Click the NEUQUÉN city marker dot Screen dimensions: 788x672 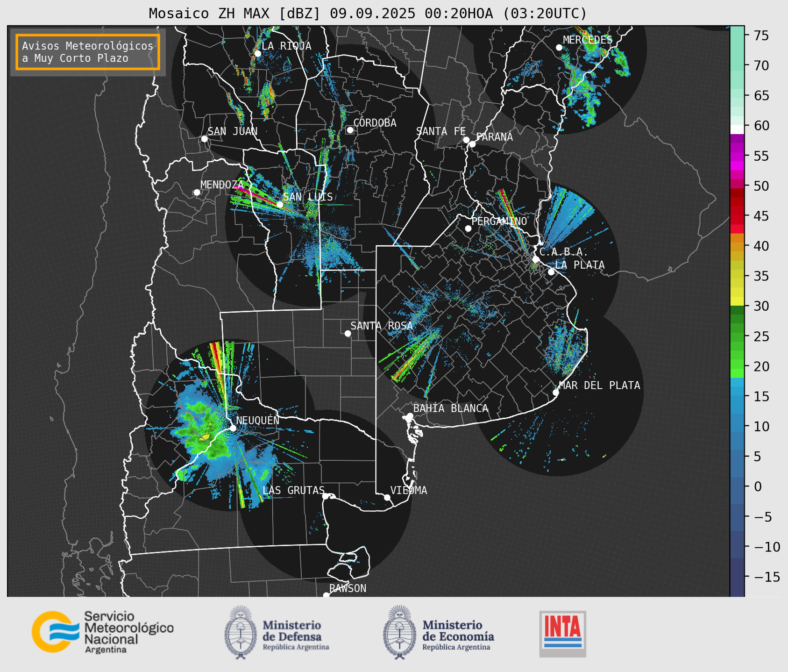[x=233, y=428]
